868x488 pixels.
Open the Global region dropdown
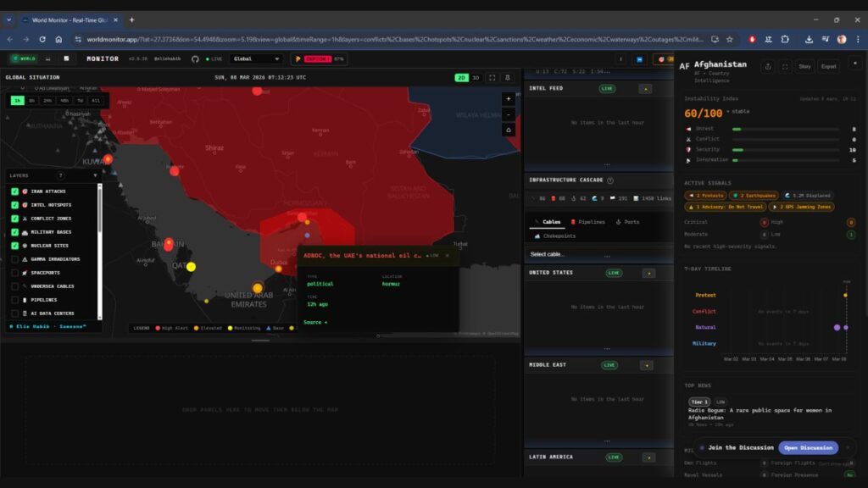click(x=256, y=59)
